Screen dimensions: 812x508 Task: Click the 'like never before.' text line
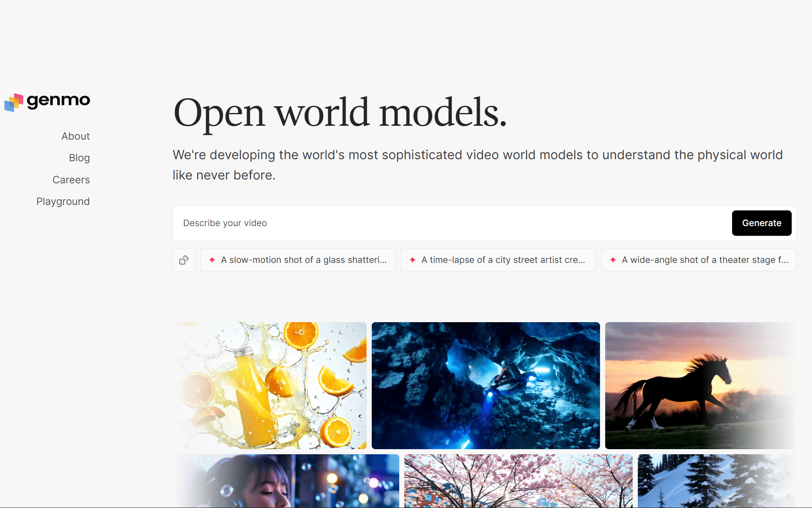tap(224, 175)
